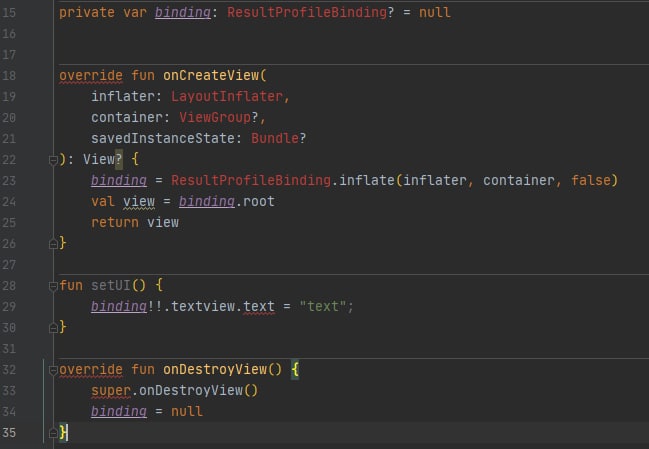Click setUI function name
Screen dimensions: 649x449
tap(111, 286)
